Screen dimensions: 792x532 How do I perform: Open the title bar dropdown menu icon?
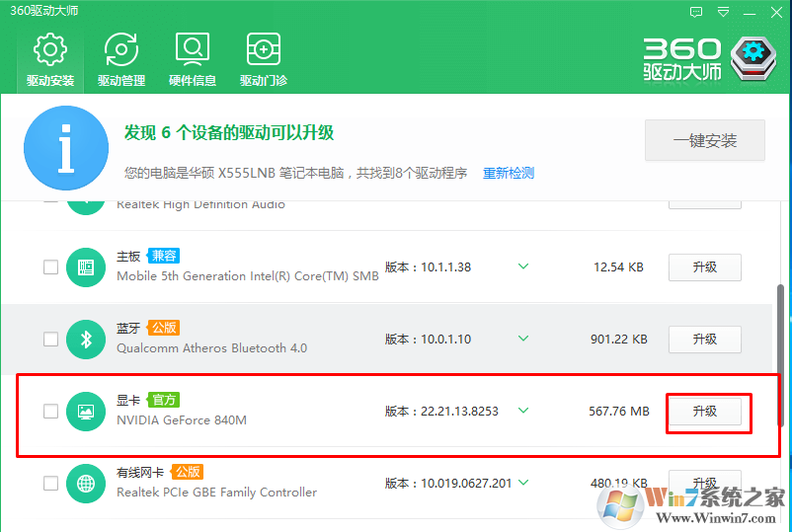[x=723, y=12]
